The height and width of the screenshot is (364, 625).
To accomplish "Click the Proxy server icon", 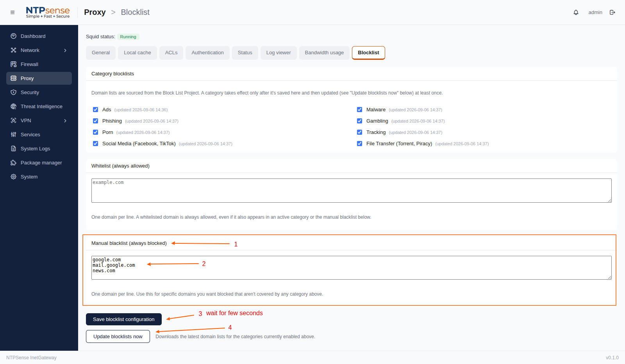I will point(13,78).
